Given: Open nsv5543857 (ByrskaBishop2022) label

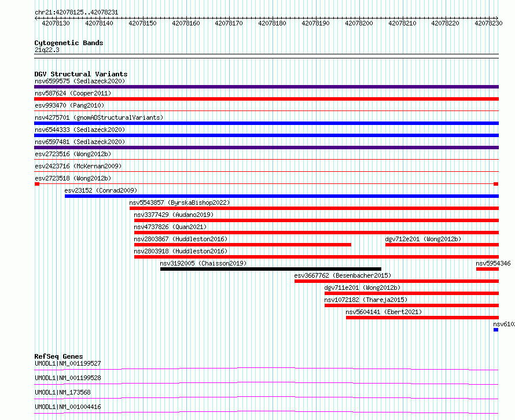Looking at the screenshot, I should coord(179,202).
